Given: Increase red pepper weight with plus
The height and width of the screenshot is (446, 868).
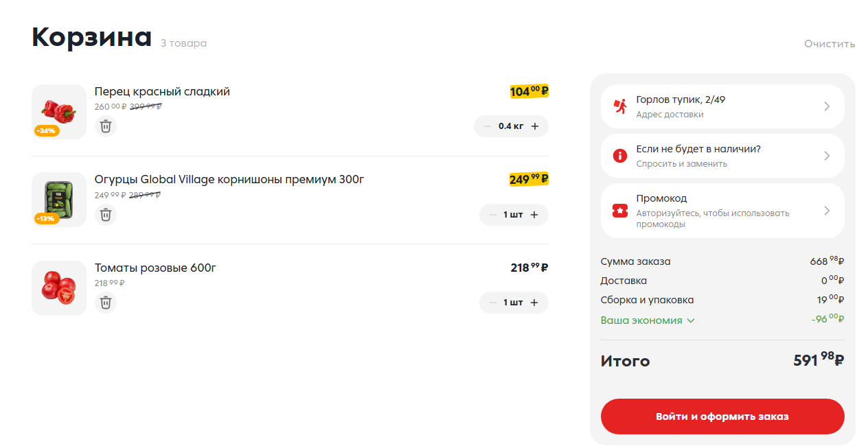Looking at the screenshot, I should 535,126.
